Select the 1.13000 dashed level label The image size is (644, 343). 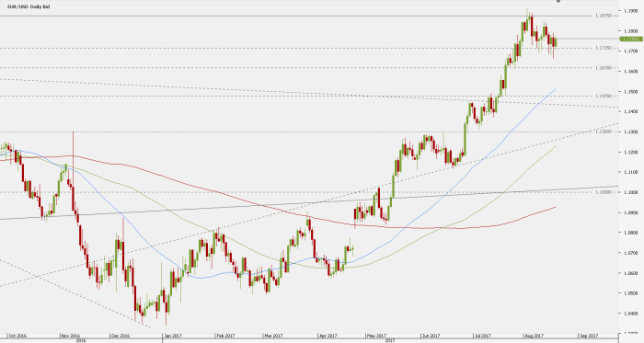(x=604, y=131)
